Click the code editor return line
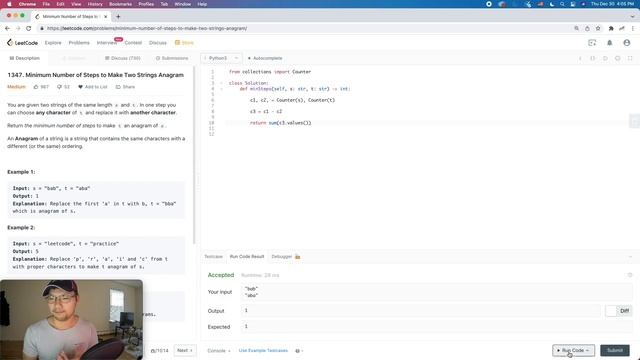 click(x=280, y=123)
